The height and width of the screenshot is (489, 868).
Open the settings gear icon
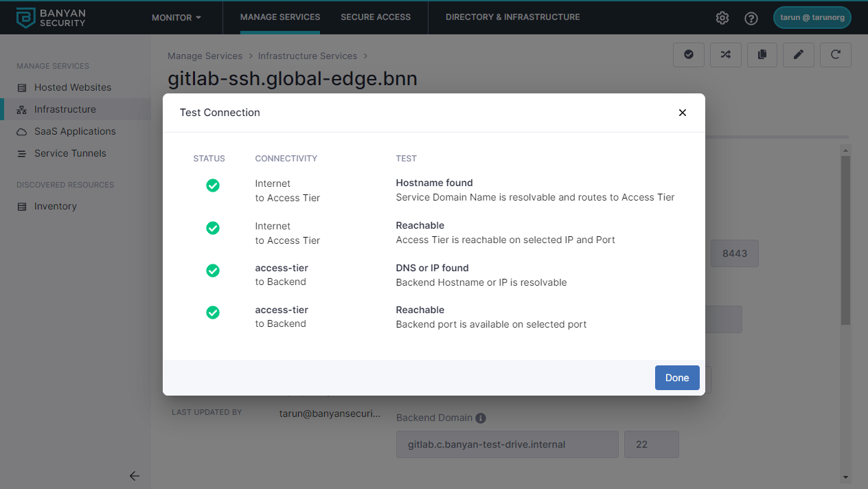pos(722,18)
